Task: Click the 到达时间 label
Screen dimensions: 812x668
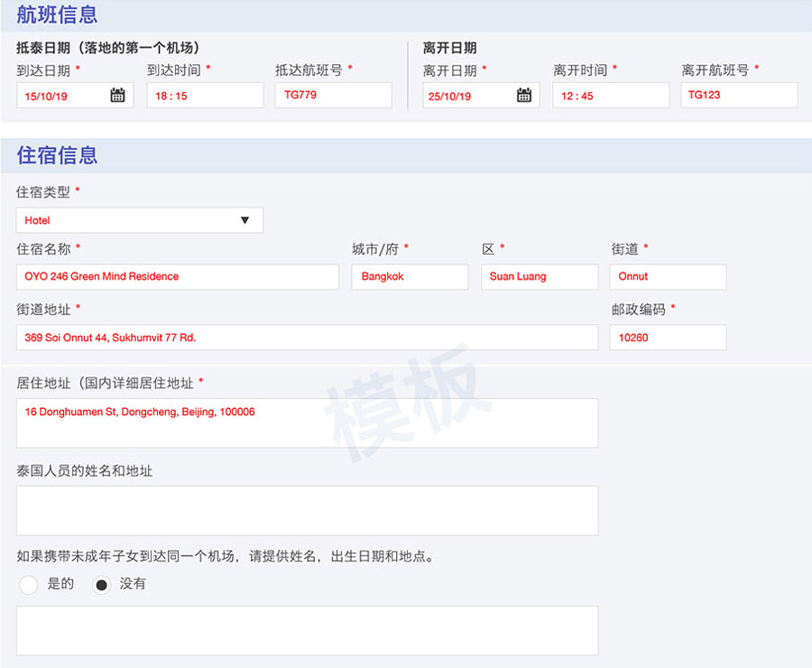Action: pyautogui.click(x=174, y=70)
